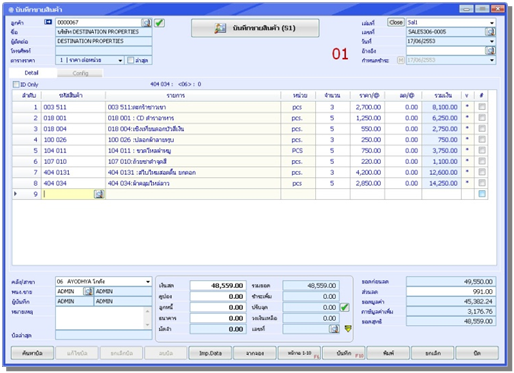The image size is (514, 373).
Task: Tick checkbox on row 404 034
Action: [x=482, y=183]
